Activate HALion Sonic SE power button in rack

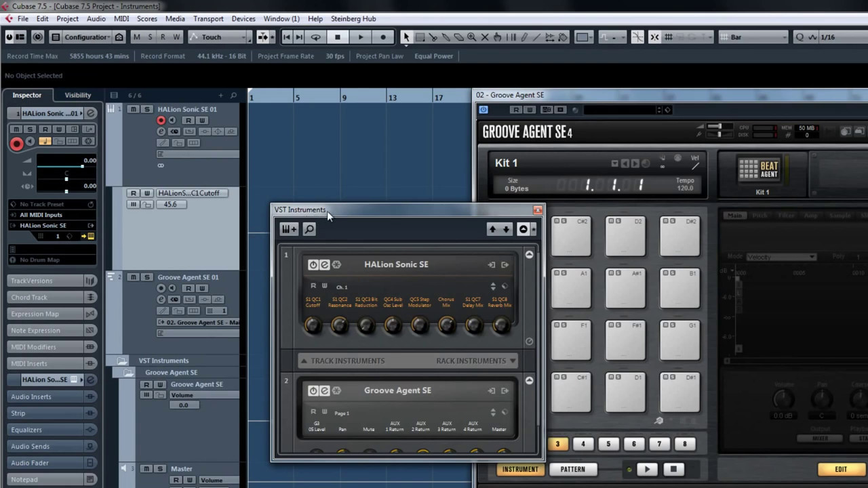point(313,264)
